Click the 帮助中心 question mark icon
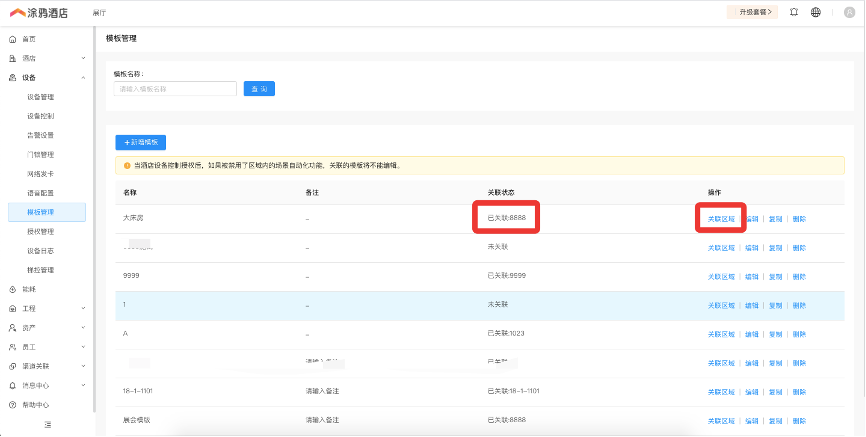 tap(13, 405)
